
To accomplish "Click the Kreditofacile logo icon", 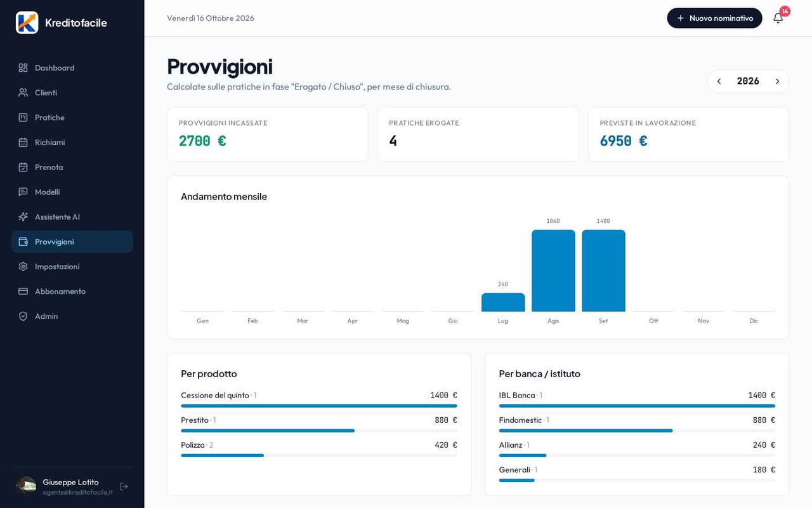I will pyautogui.click(x=27, y=23).
